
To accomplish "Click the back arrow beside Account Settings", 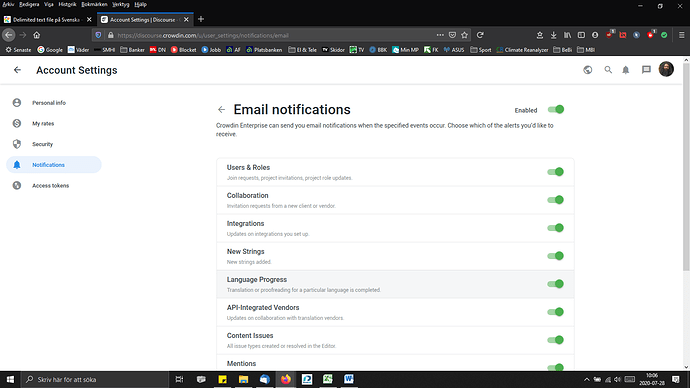I will click(x=17, y=70).
